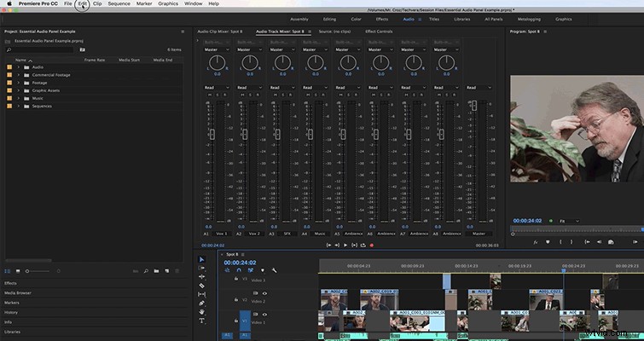Toggle lock on Video 3 track
This screenshot has width=644, height=341.
click(x=236, y=278)
